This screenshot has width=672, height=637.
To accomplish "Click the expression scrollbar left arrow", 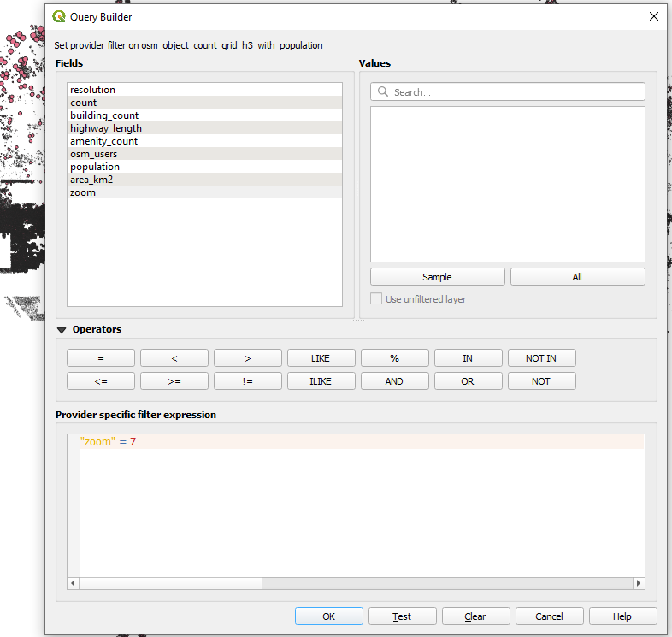I will tap(73, 583).
